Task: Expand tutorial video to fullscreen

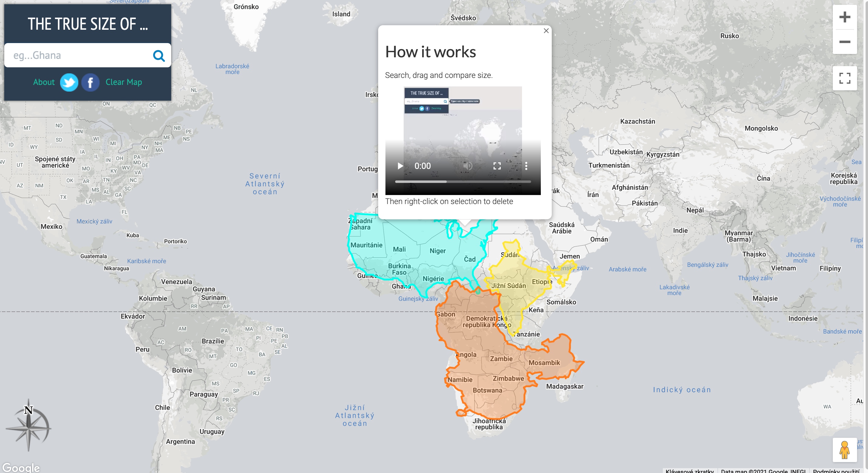Action: (x=497, y=166)
